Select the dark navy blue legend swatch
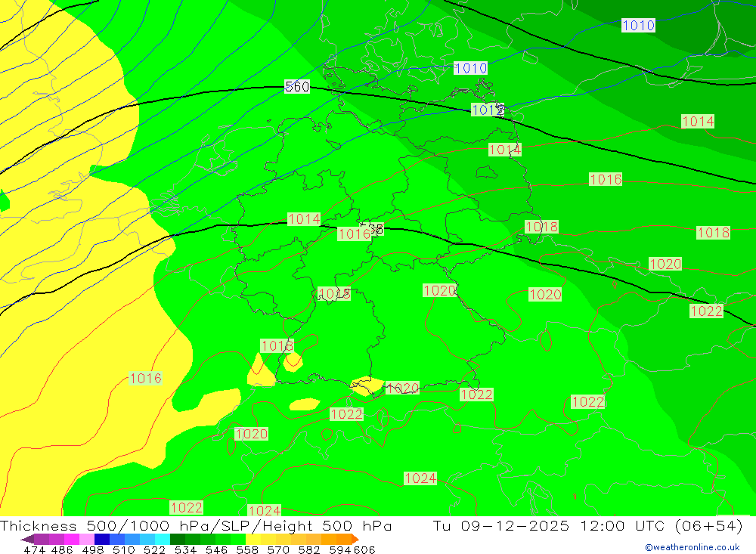The image size is (756, 554). coord(102,539)
